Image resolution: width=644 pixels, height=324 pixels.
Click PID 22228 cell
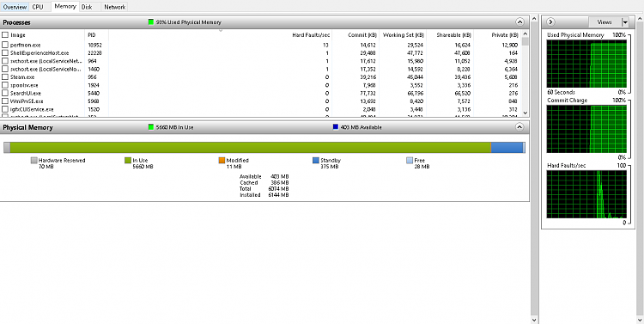[94, 52]
